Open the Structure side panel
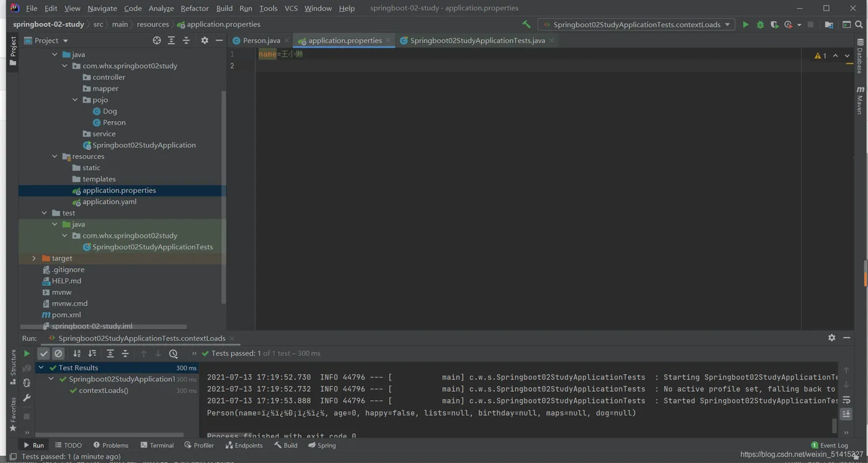Viewport: 868px width, 463px height. click(13, 367)
